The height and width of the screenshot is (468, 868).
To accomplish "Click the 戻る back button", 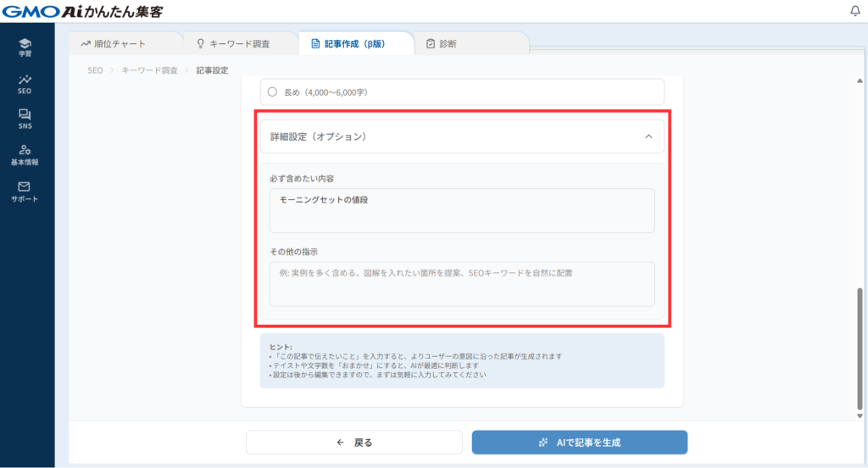I will tap(353, 443).
